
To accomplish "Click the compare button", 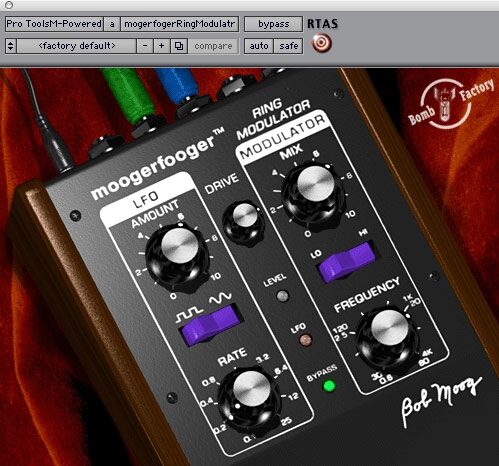I will point(213,46).
